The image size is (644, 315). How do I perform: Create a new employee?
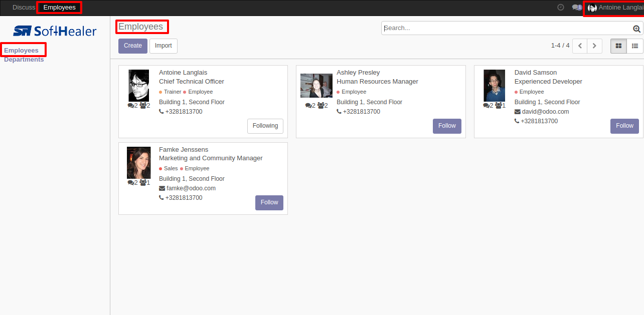[133, 46]
